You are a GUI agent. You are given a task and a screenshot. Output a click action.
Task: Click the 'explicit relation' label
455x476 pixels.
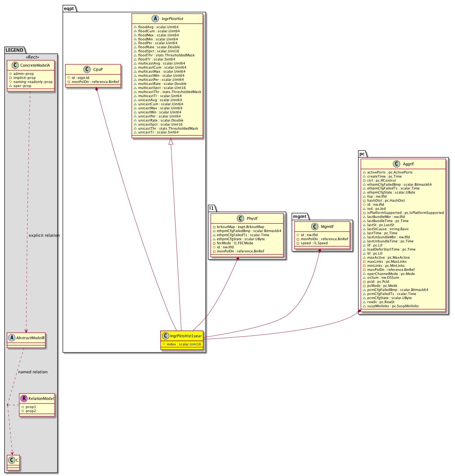(44, 235)
